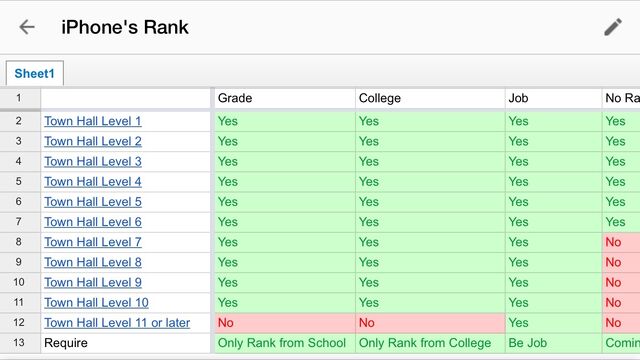Select the Require label cell

[x=125, y=343]
